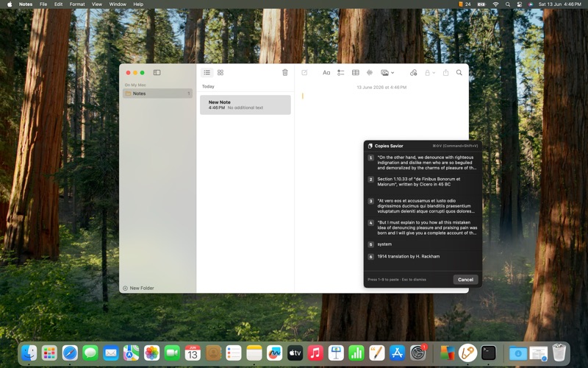Paste clip 3 'At vero eos'
Screen dimensions: 588x368
(423, 206)
